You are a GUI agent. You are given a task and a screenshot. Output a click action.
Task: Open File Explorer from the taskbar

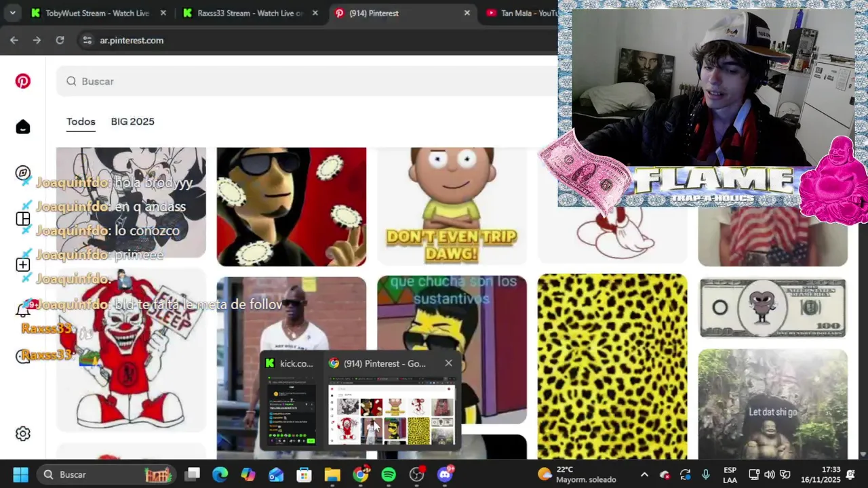pos(332,474)
